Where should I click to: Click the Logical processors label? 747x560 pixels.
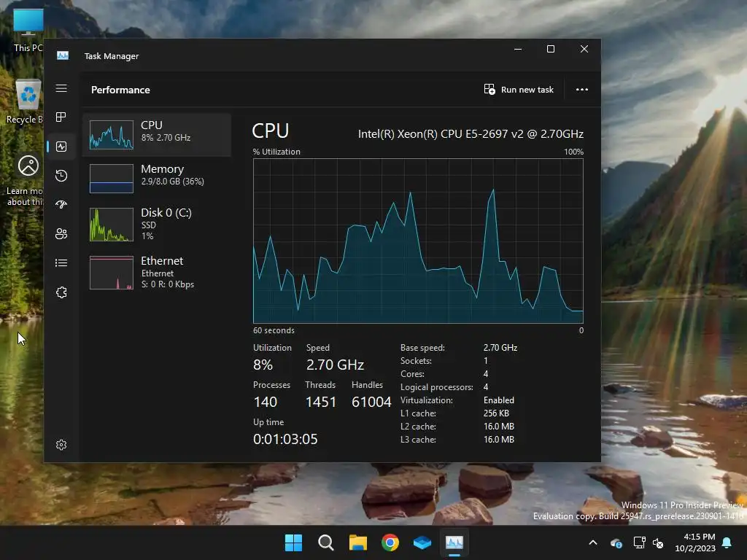tap(436, 387)
